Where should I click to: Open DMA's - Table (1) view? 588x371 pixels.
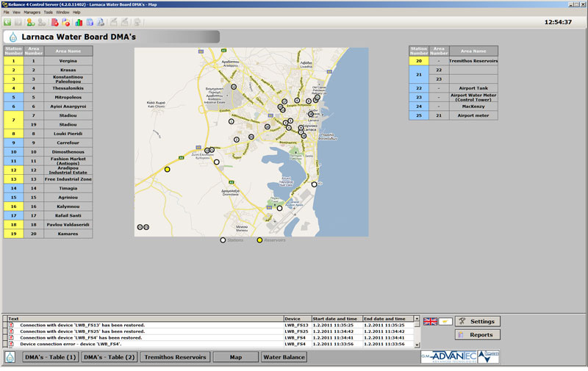pos(50,357)
